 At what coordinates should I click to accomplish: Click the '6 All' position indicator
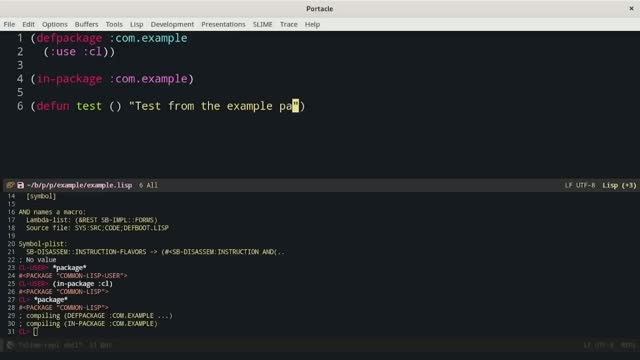(148, 185)
